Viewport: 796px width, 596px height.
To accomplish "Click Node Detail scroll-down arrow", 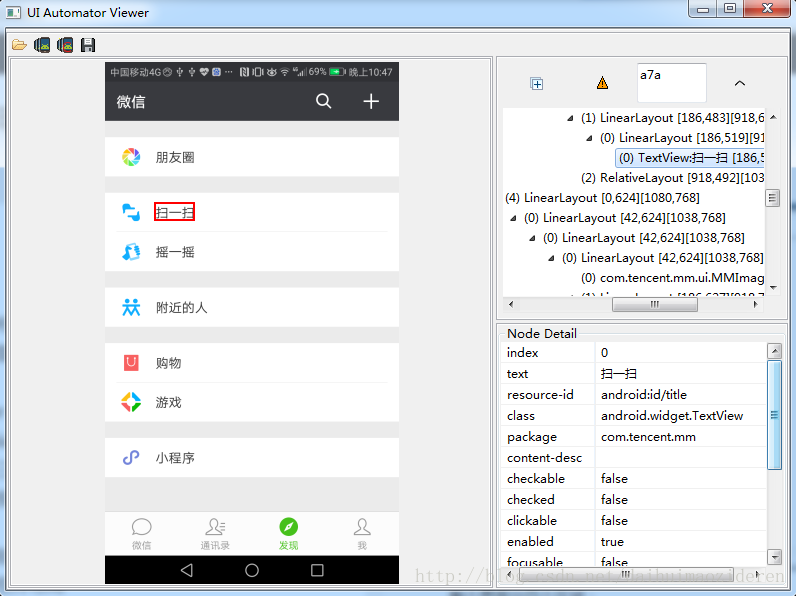I will 774,557.
